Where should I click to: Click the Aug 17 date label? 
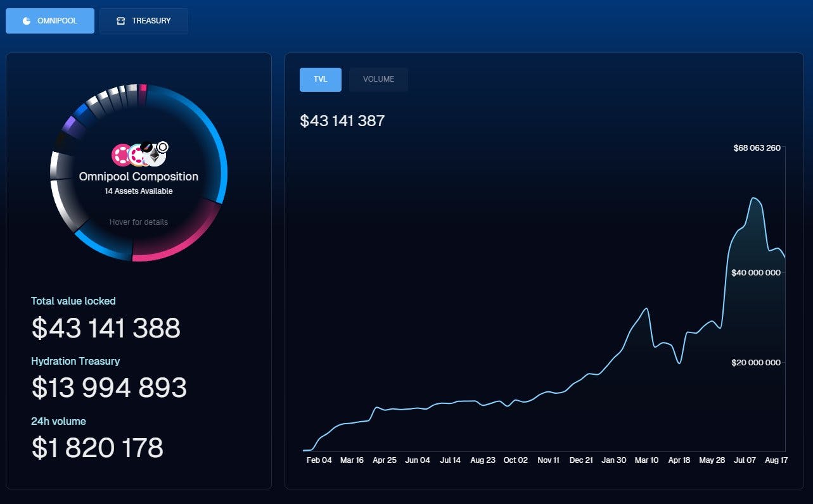point(776,460)
